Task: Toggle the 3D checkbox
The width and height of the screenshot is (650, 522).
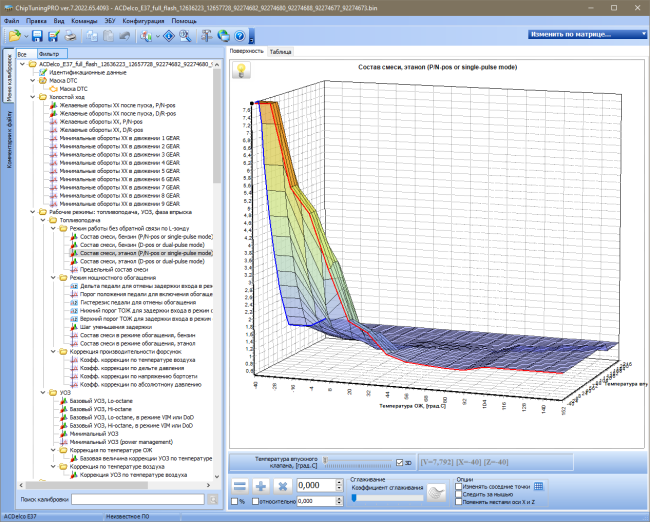Action: (400, 463)
